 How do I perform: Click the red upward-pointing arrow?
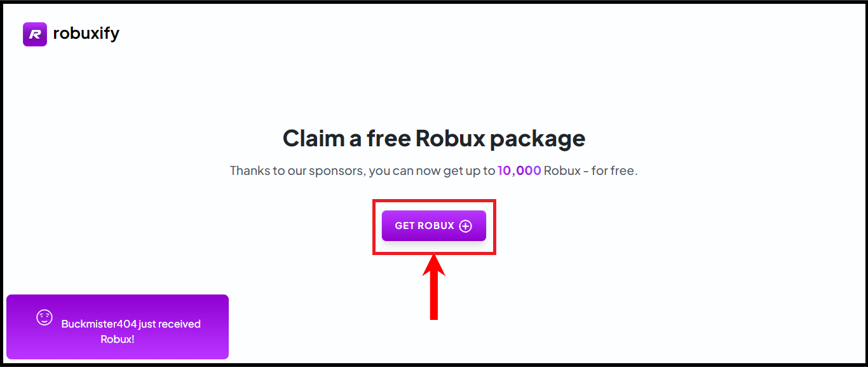(x=434, y=267)
